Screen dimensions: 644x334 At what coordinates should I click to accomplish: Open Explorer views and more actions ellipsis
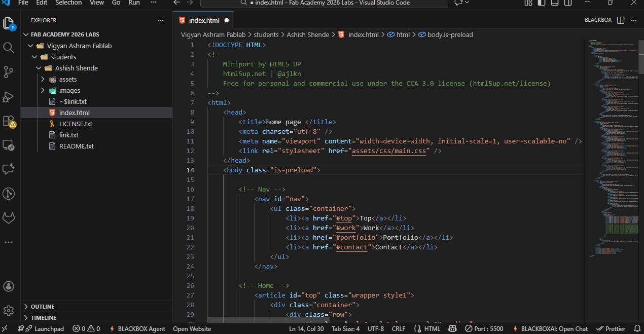pos(161,20)
